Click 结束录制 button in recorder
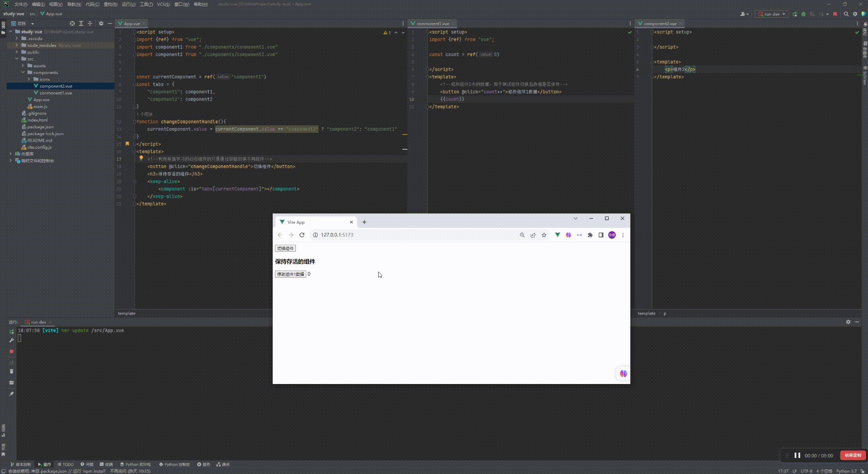Screen dimensions: 868x474 pos(853,455)
